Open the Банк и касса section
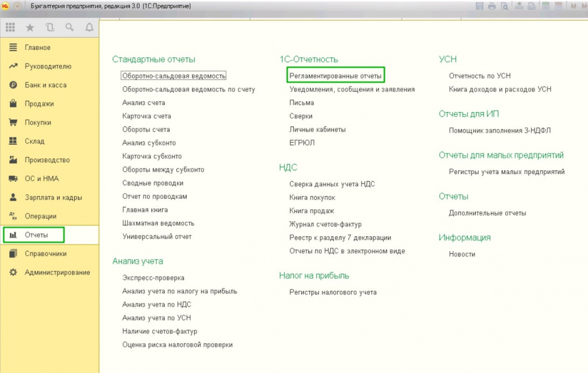This screenshot has height=373, width=588. click(x=45, y=85)
